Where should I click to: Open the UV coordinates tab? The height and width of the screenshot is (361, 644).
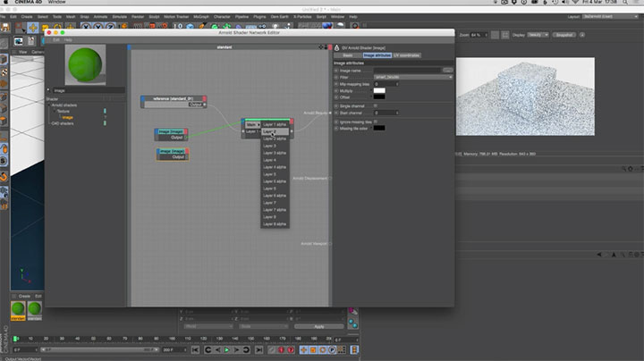[407, 55]
